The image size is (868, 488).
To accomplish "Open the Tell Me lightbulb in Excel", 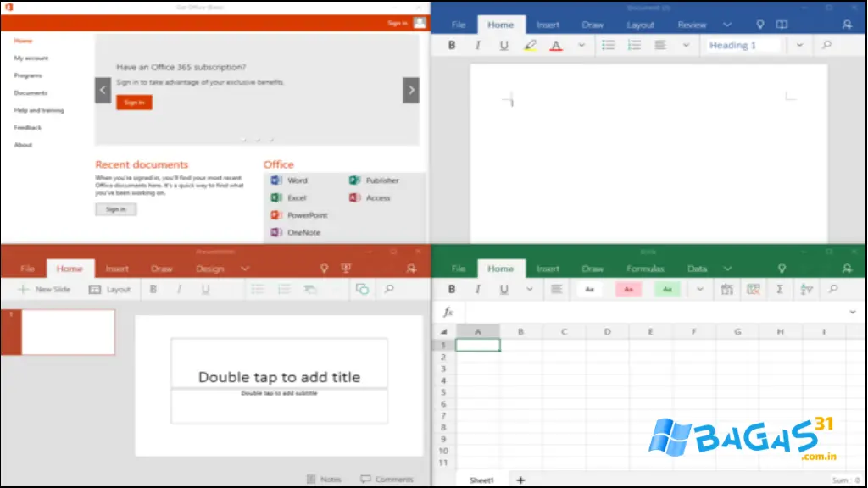I will 782,268.
